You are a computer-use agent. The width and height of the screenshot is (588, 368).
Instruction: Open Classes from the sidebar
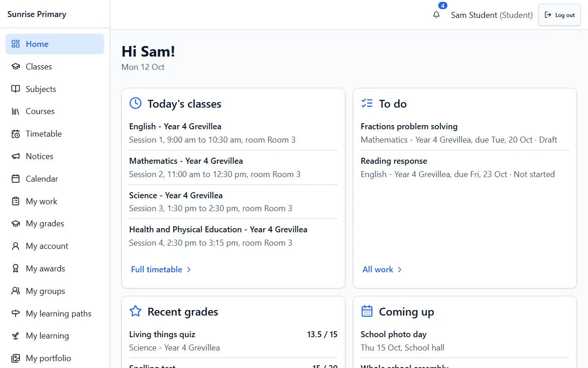point(55,67)
